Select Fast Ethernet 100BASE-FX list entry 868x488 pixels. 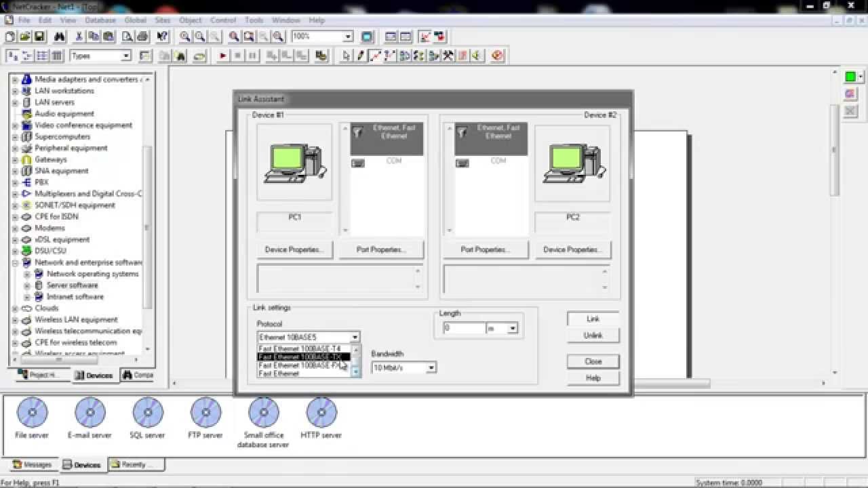pos(304,365)
